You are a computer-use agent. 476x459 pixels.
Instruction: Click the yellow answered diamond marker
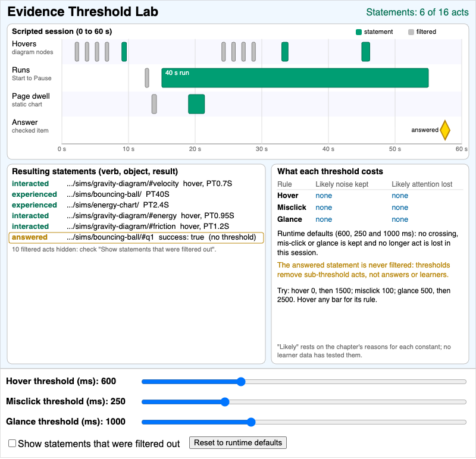(x=445, y=130)
